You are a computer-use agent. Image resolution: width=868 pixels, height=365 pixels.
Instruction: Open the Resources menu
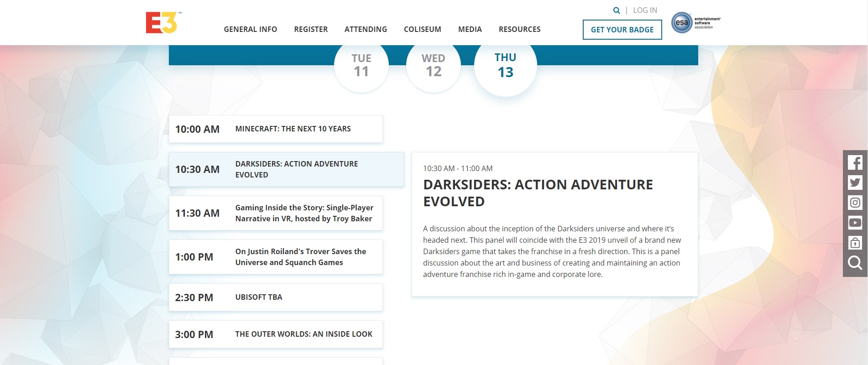[x=520, y=29]
